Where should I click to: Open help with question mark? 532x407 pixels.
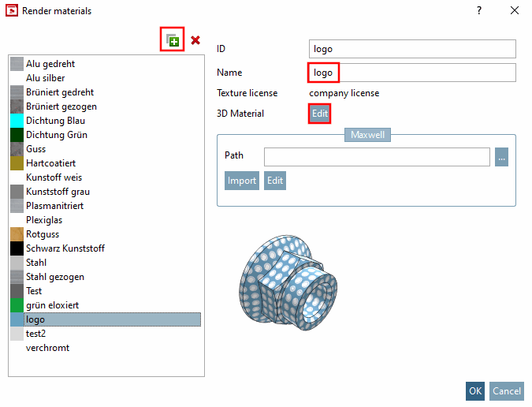(x=478, y=10)
